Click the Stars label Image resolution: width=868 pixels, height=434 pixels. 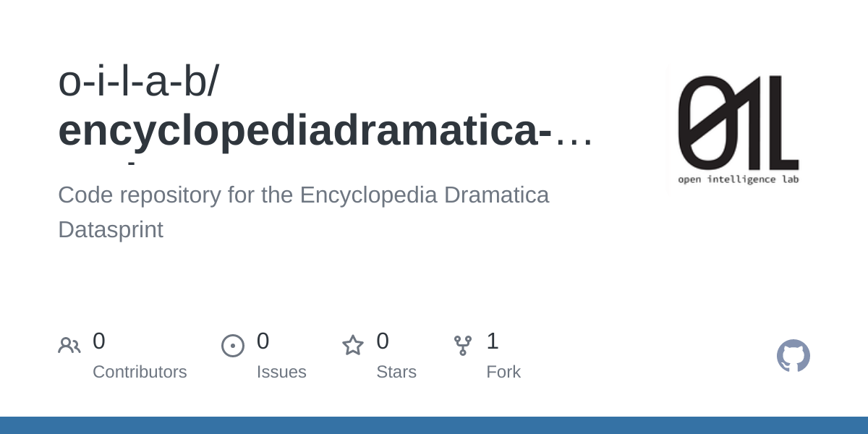[396, 372]
